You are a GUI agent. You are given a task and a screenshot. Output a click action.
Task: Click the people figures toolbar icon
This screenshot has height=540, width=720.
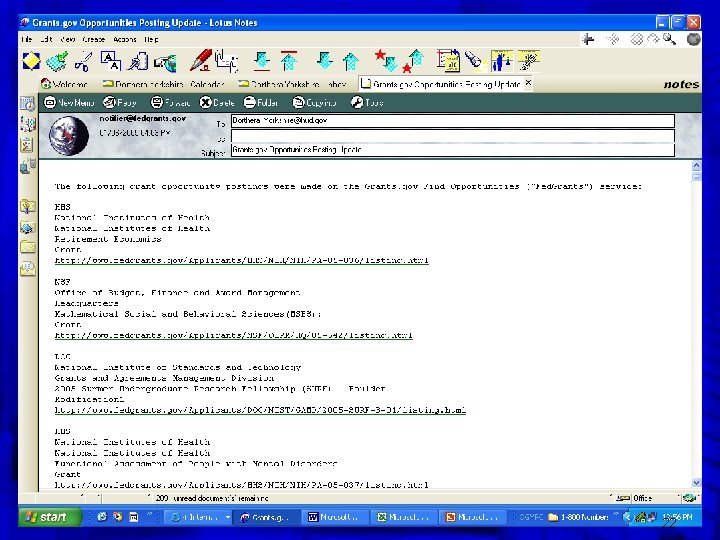(x=502, y=61)
